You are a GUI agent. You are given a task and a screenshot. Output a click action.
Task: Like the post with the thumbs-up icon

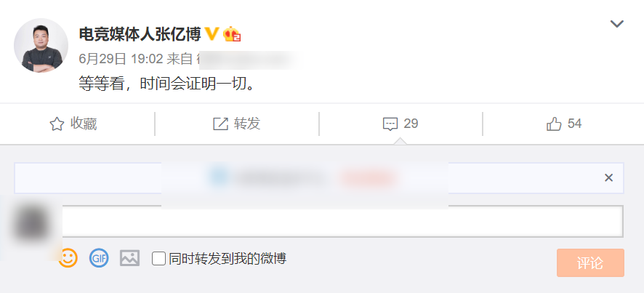pyautogui.click(x=554, y=124)
